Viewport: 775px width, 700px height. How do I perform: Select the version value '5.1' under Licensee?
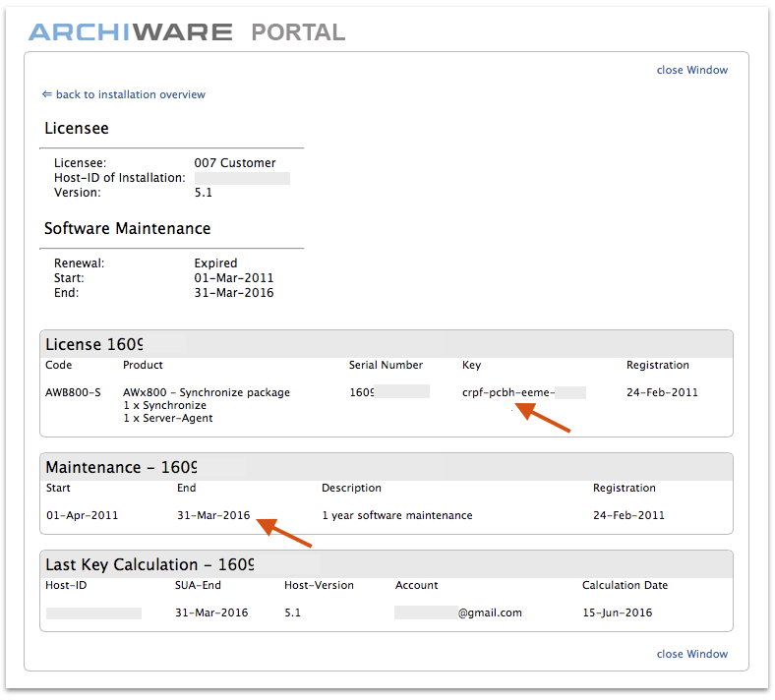coord(204,193)
